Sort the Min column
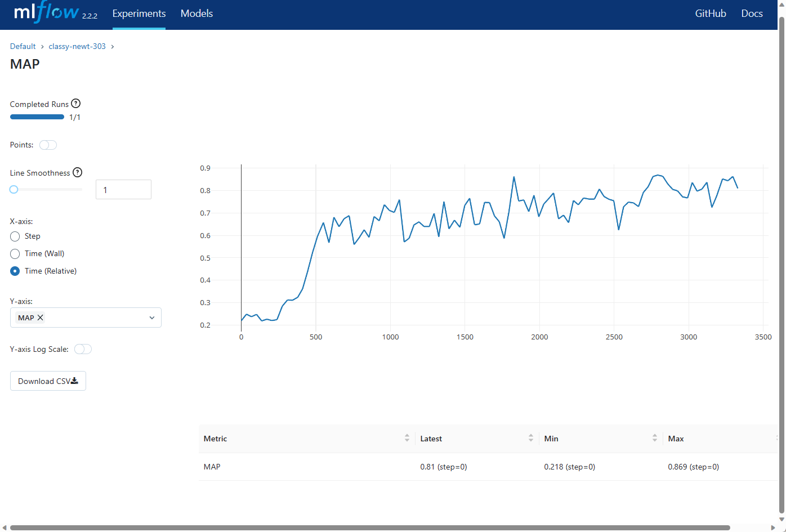The image size is (786, 532). click(x=655, y=438)
